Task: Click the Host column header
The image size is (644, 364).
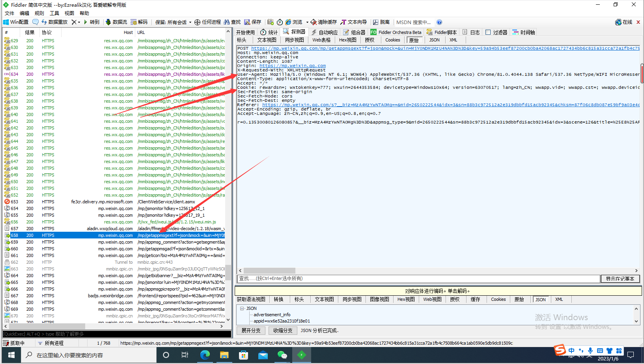Action: click(128, 32)
